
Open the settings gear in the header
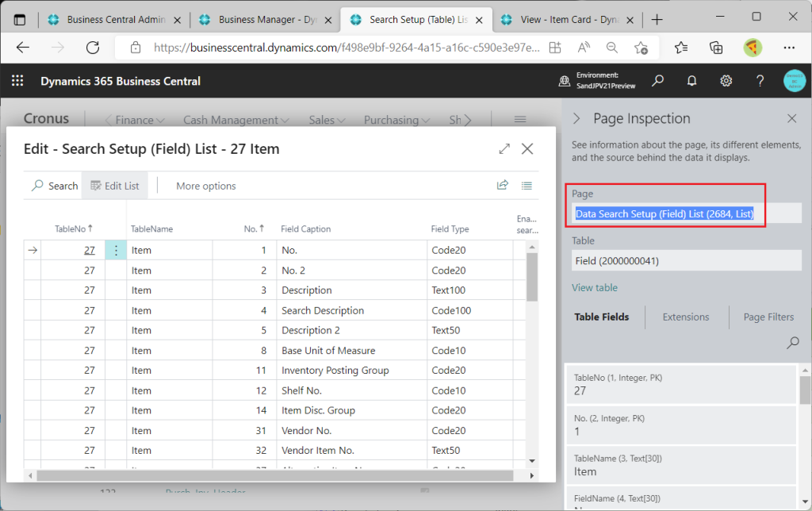(x=726, y=81)
